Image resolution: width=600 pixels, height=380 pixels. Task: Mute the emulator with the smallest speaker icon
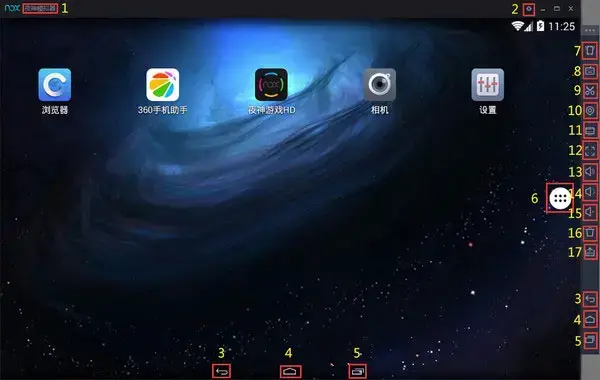pyautogui.click(x=590, y=212)
